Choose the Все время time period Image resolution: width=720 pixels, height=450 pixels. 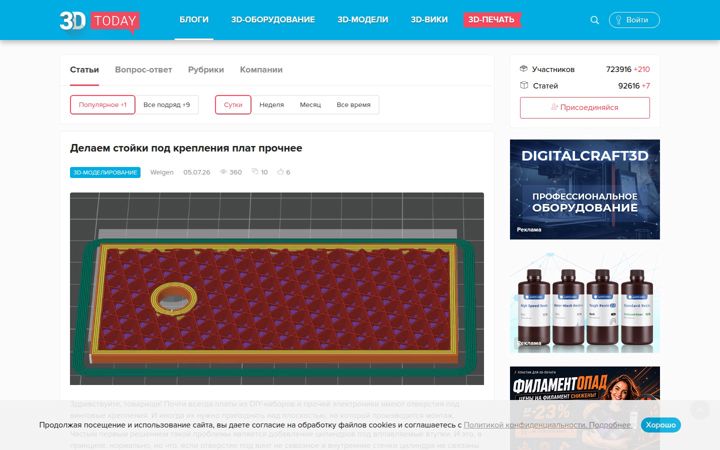[x=353, y=105]
